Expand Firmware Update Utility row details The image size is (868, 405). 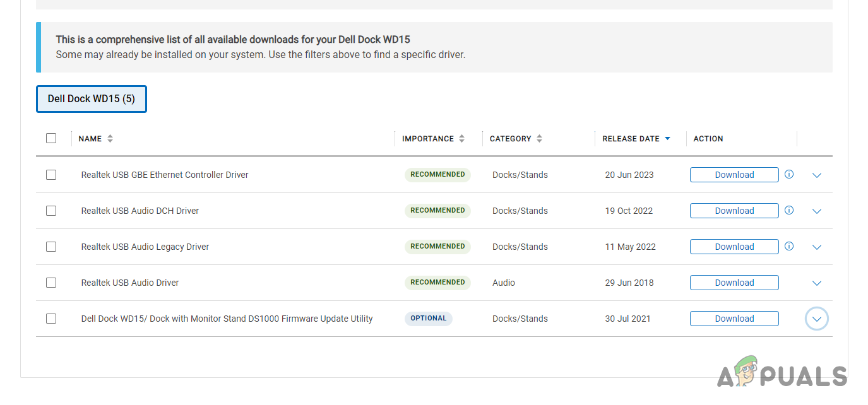click(x=817, y=319)
